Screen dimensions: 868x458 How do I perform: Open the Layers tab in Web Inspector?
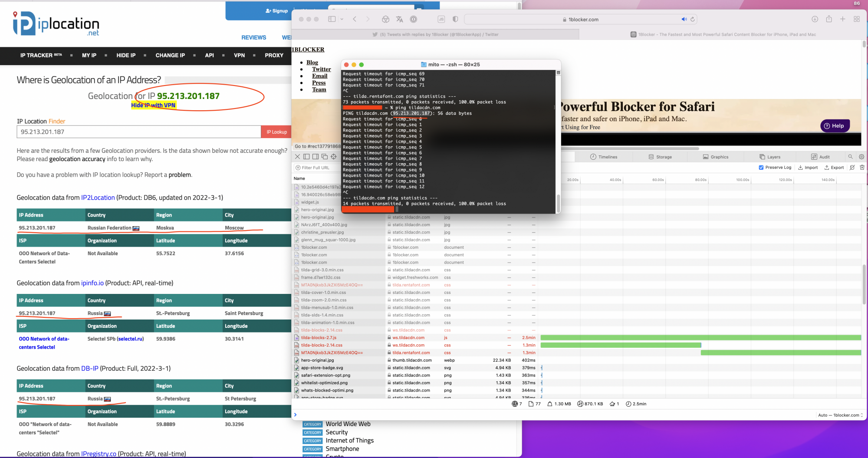(770, 157)
